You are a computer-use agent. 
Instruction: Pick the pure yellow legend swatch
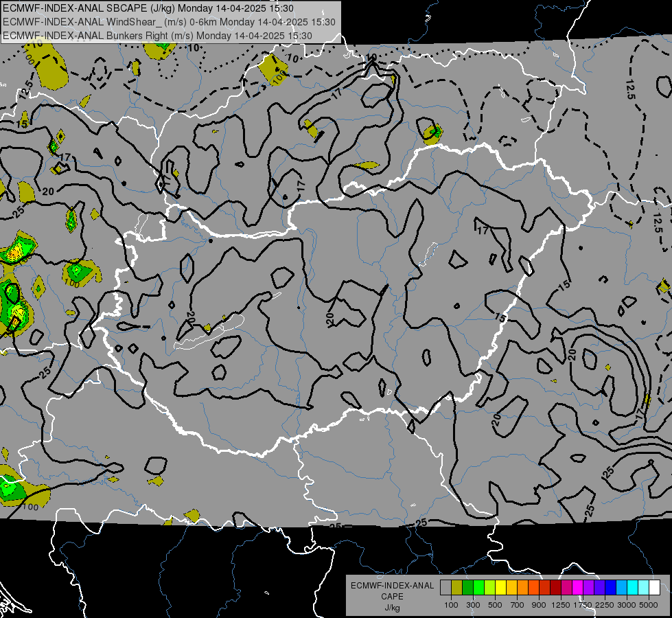(x=500, y=588)
